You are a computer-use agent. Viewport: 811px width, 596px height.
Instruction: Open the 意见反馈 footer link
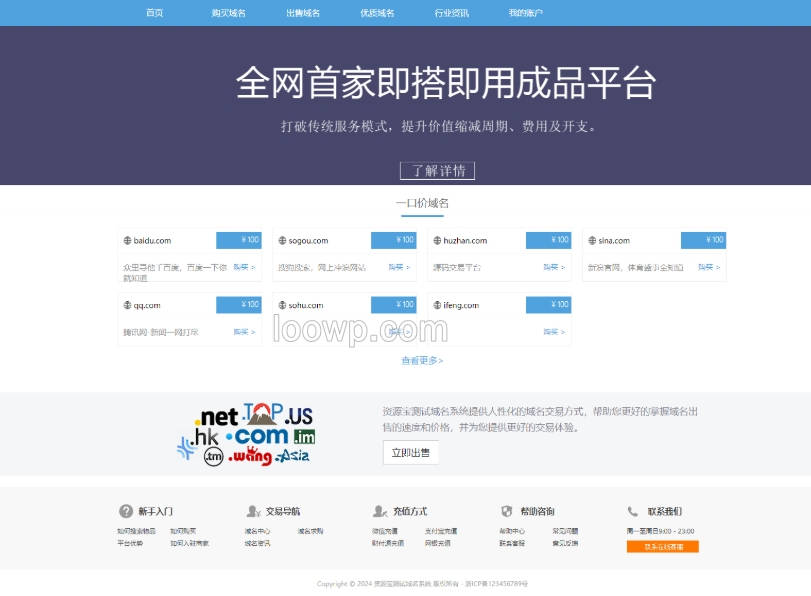565,543
